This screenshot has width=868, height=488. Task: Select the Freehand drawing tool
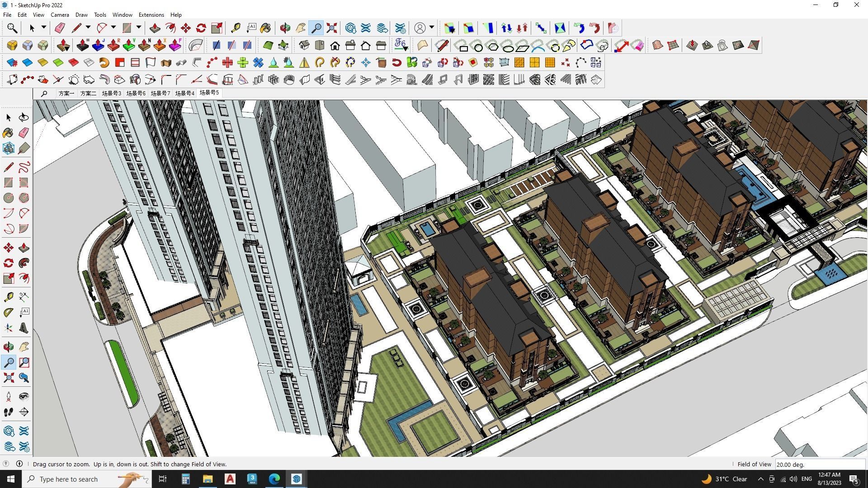[24, 167]
